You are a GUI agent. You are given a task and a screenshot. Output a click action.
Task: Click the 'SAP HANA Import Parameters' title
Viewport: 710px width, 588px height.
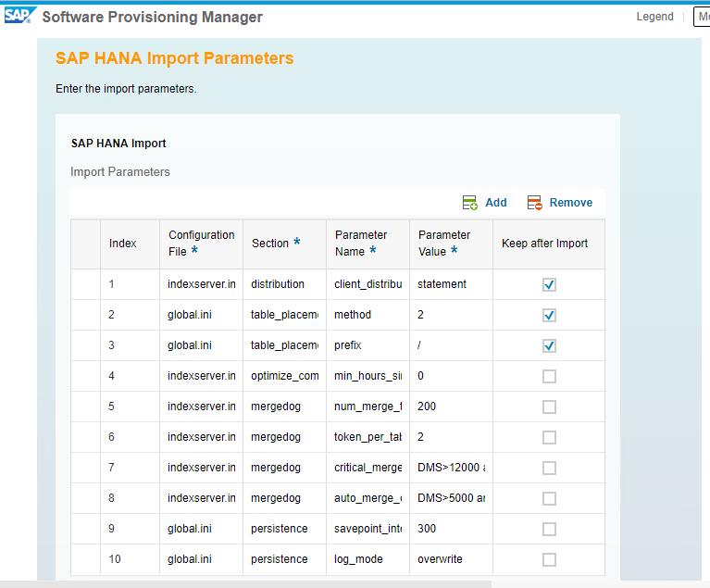(174, 58)
